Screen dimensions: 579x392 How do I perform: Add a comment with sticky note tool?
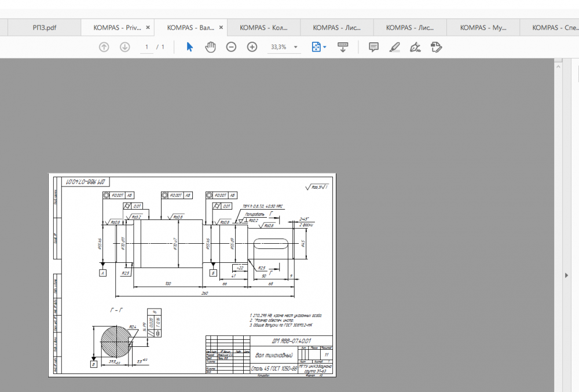[x=373, y=47]
